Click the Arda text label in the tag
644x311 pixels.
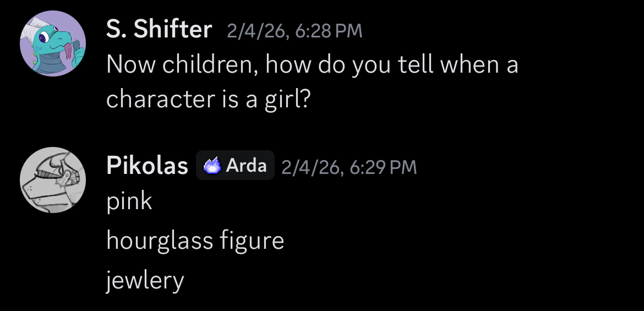(x=246, y=166)
